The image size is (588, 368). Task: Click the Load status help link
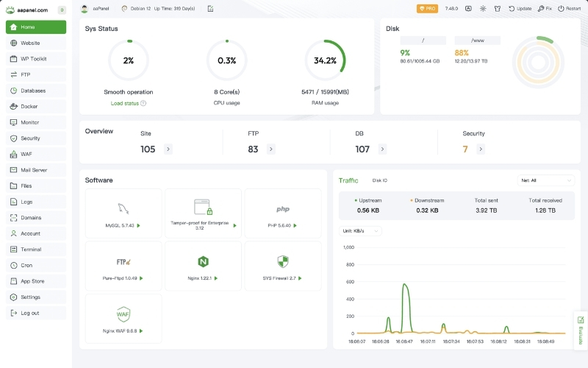128,103
